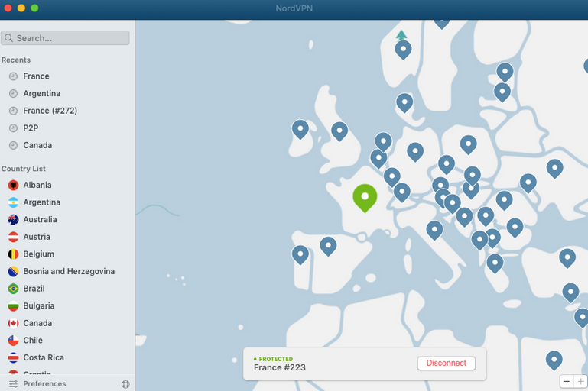Click the Brazil flag icon
The height and width of the screenshot is (391, 588).
point(13,289)
